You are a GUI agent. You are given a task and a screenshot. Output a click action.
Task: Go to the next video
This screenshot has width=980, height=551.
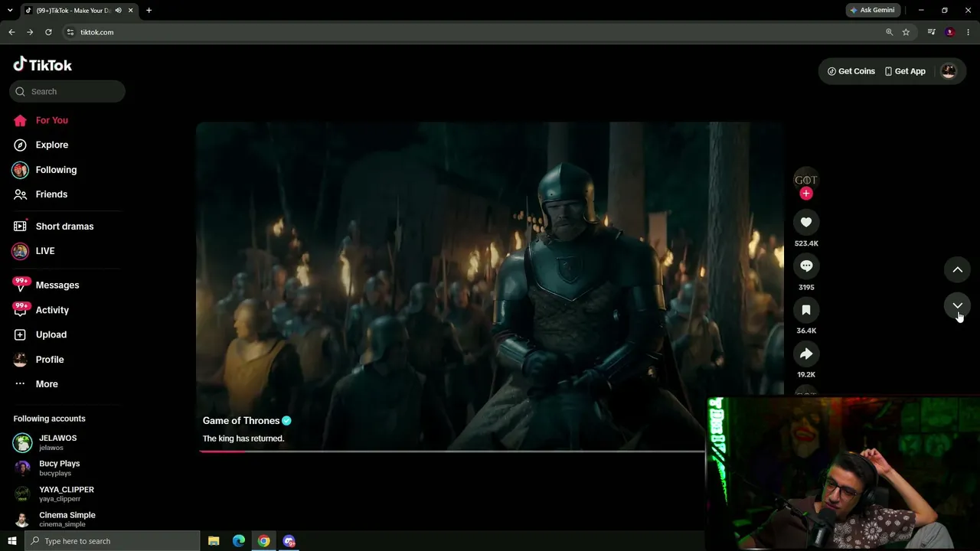coord(957,305)
